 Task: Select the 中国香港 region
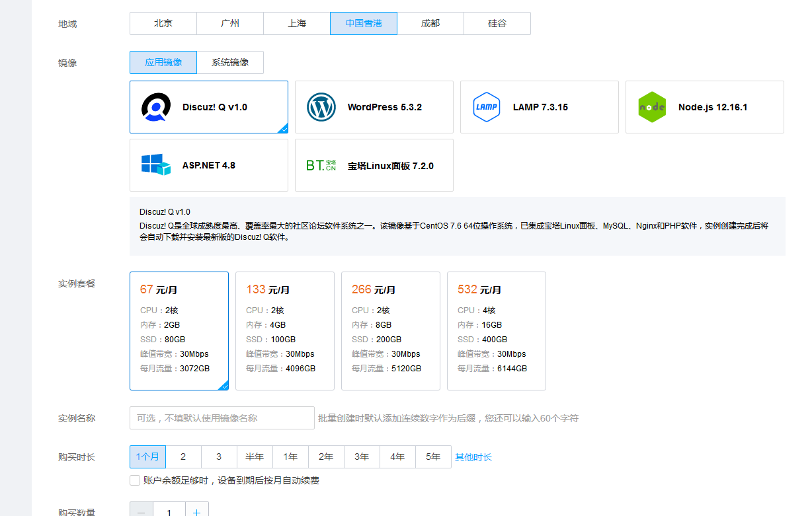[364, 23]
